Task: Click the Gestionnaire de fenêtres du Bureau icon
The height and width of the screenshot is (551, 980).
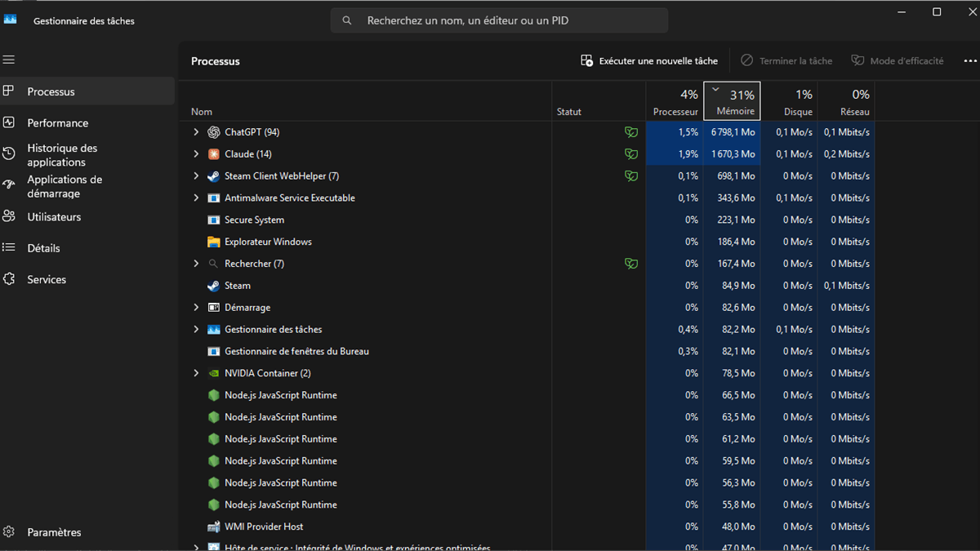Action: click(214, 352)
